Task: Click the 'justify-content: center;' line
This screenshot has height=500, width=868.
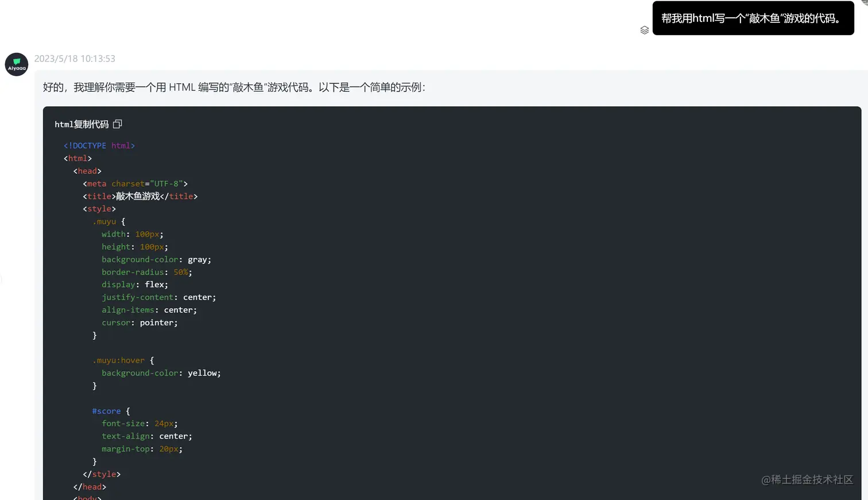Action: point(159,297)
